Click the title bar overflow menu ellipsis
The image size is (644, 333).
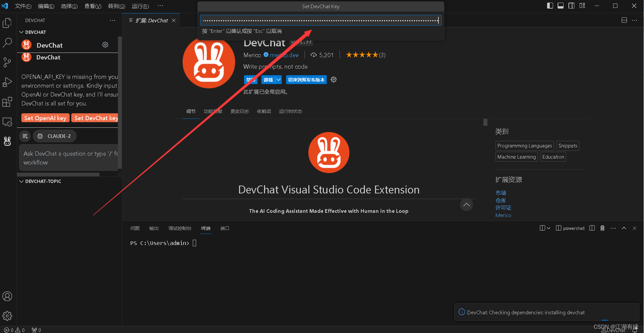[160, 6]
